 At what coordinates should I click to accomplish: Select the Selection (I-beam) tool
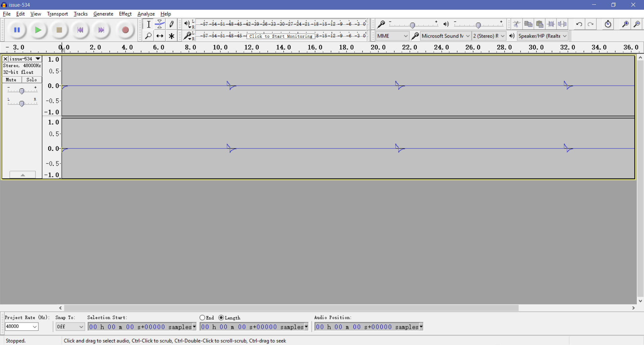click(149, 24)
